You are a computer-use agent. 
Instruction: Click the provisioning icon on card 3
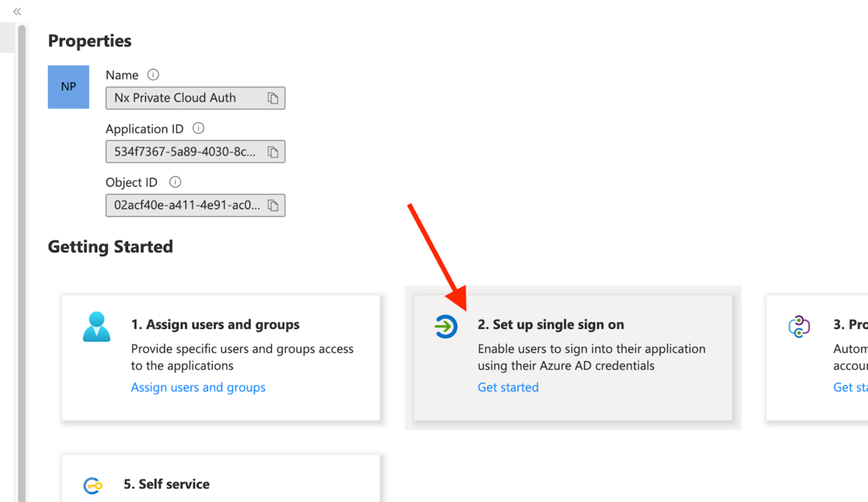coord(799,326)
